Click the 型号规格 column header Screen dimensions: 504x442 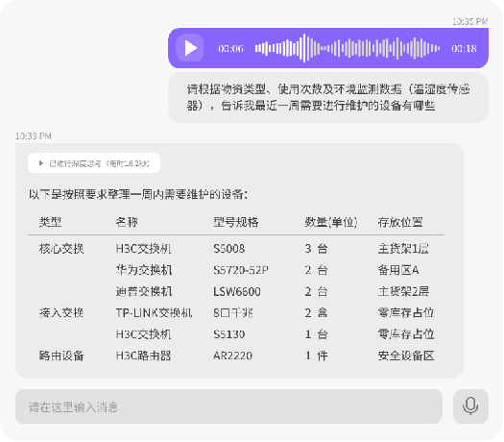point(236,222)
